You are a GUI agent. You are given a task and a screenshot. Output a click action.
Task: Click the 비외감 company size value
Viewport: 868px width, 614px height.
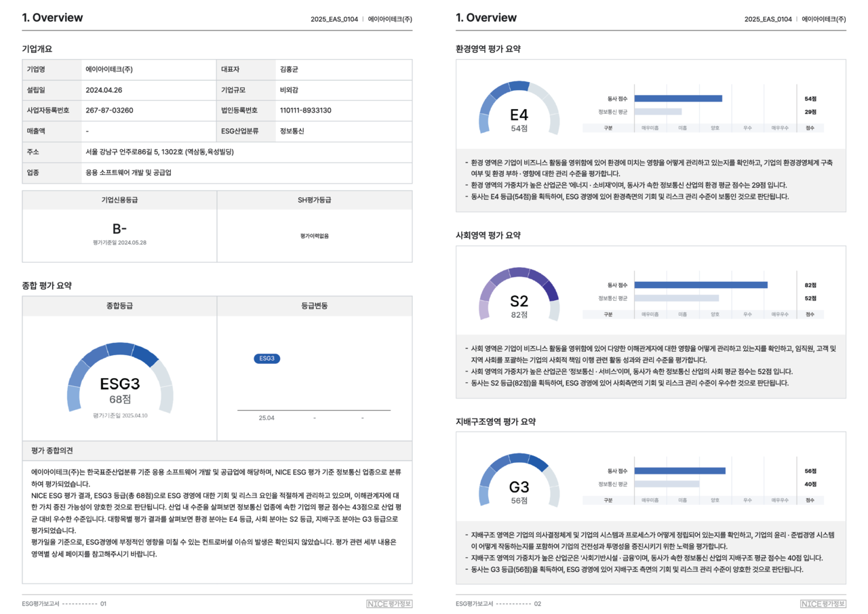[x=288, y=90]
